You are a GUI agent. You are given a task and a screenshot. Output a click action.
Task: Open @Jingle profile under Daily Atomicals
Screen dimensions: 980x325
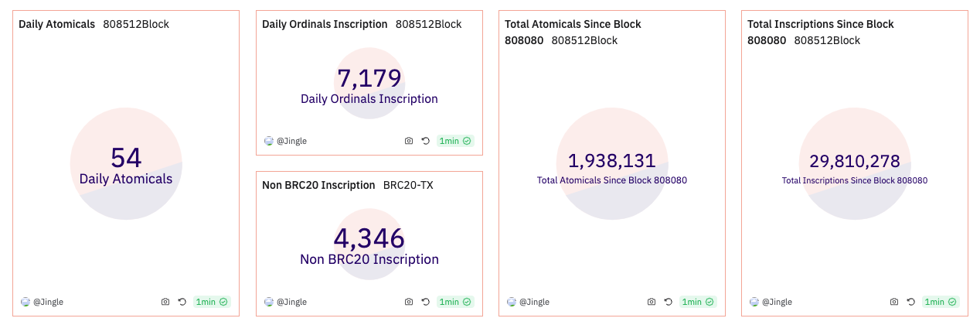click(x=48, y=302)
